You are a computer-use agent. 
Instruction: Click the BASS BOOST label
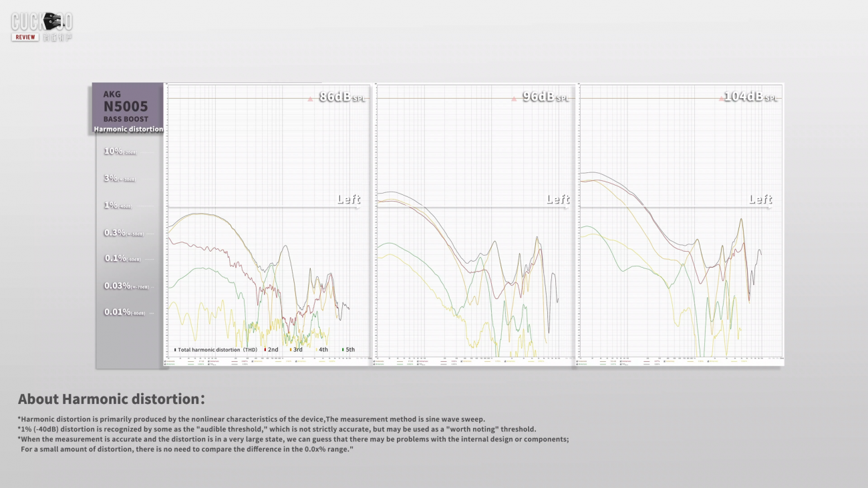tap(126, 119)
